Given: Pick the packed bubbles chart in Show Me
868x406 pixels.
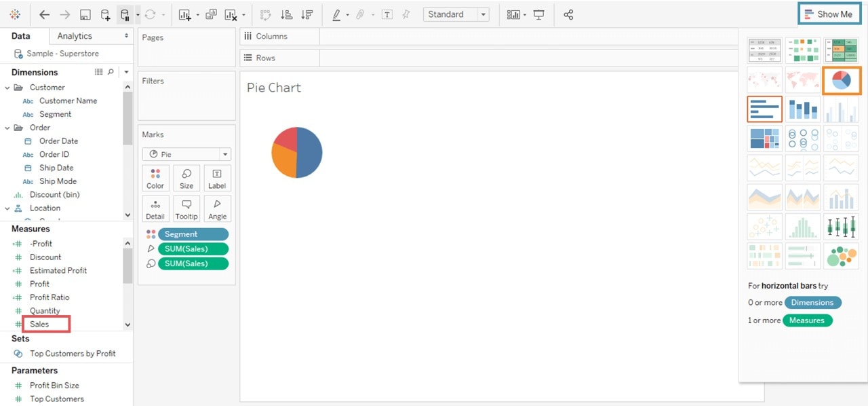Looking at the screenshot, I should tap(841, 256).
